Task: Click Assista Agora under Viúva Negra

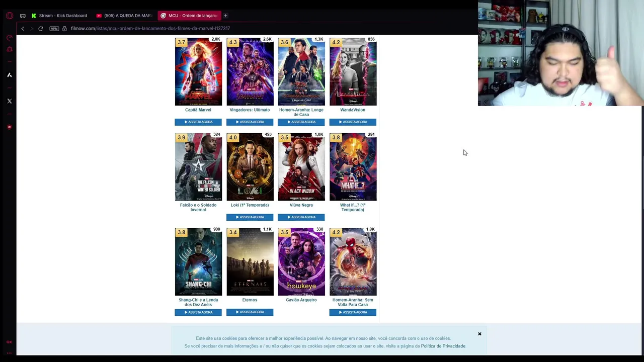Action: [x=301, y=217]
